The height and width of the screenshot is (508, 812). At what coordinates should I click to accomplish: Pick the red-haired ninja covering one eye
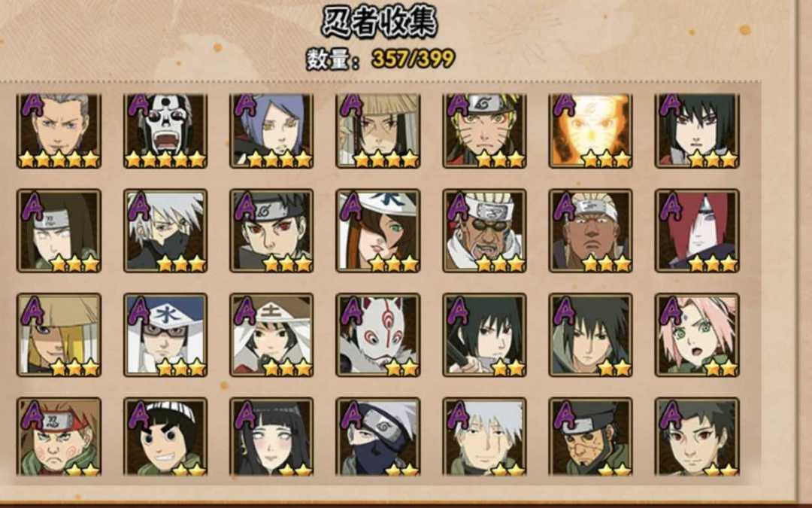[697, 231]
